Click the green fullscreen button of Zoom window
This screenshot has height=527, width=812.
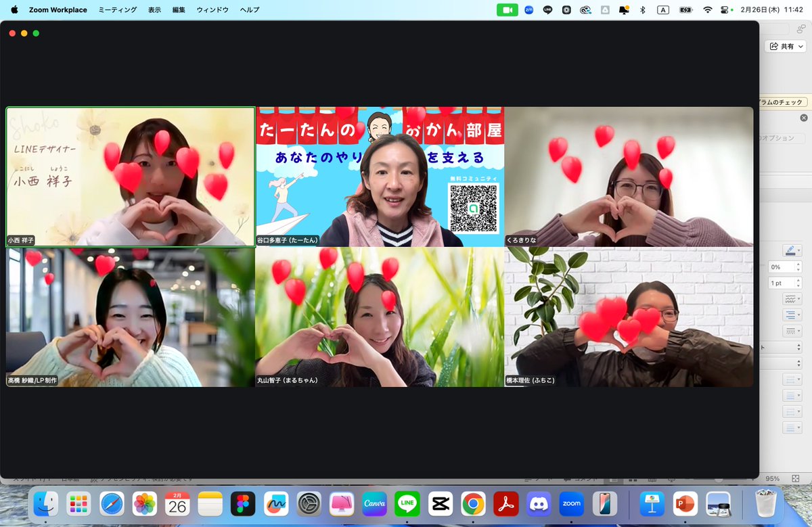click(36, 33)
